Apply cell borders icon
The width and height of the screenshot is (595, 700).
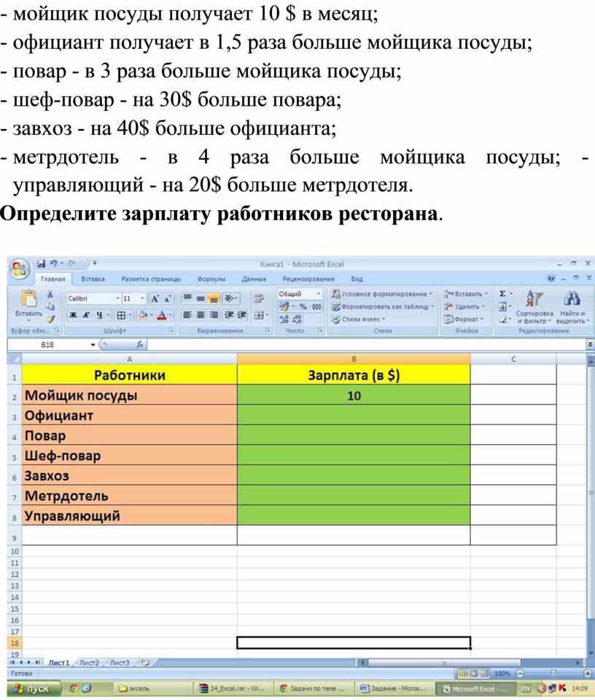click(120, 315)
